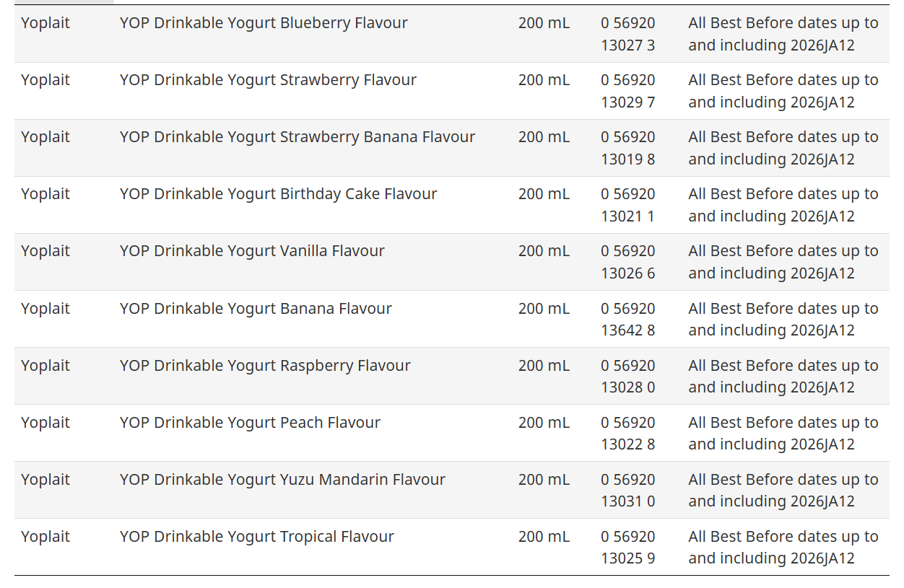
Task: Select the Raspberry Flavour product name
Action: (x=265, y=366)
